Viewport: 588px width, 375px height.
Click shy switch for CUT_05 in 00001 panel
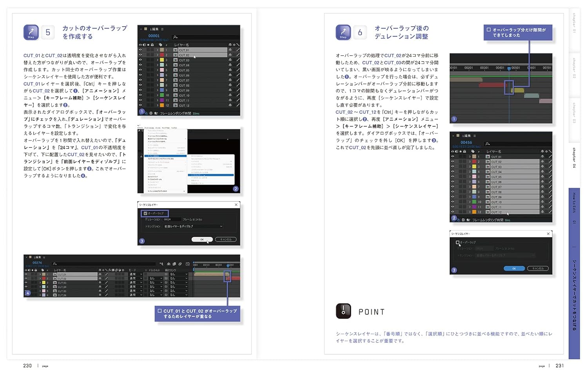point(230,70)
